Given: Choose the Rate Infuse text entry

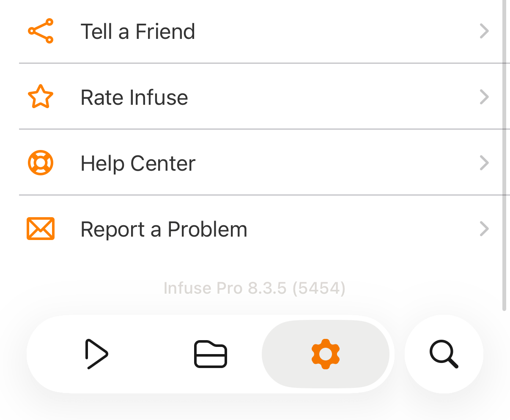Looking at the screenshot, I should (134, 98).
